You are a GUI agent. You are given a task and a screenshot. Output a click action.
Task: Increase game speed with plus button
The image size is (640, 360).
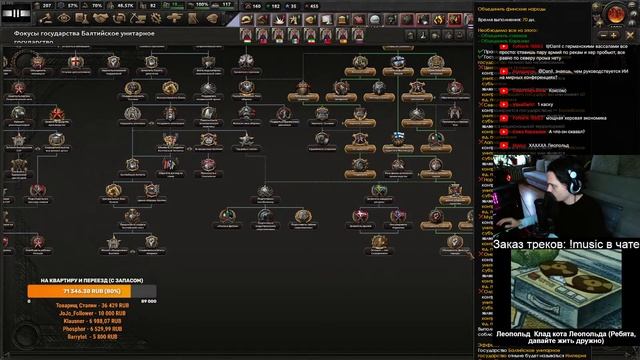point(613,36)
